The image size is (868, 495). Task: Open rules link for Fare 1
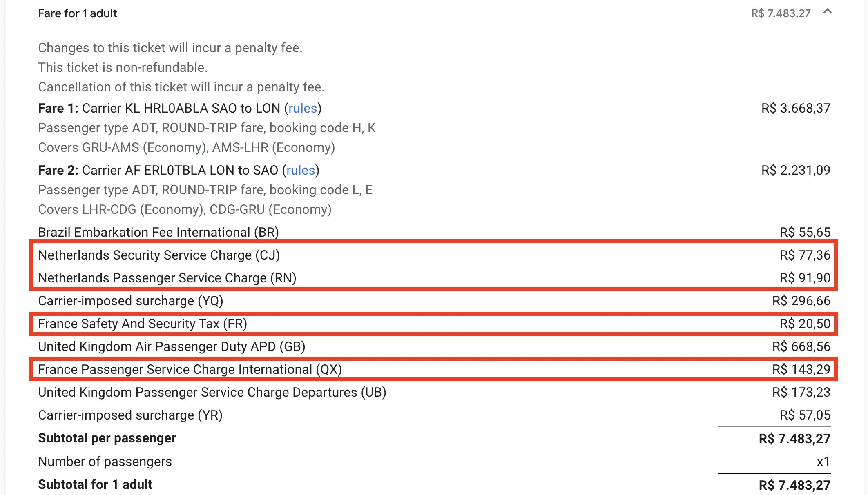[303, 108]
